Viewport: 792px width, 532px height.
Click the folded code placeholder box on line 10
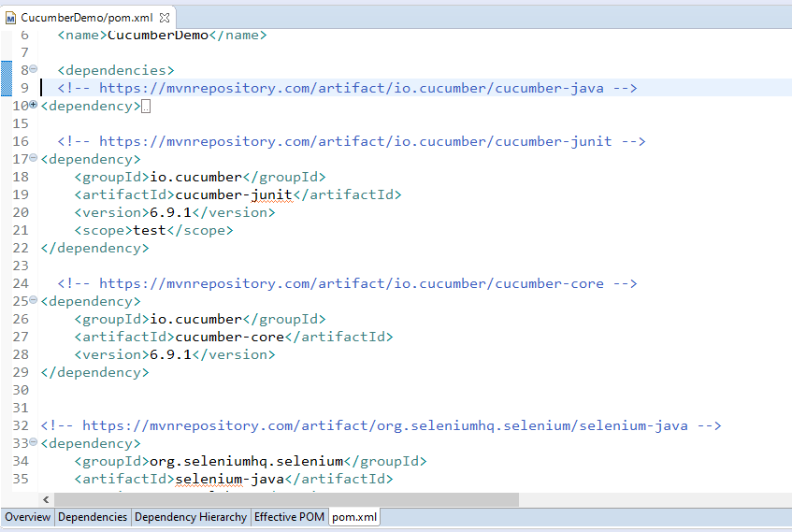pos(146,107)
